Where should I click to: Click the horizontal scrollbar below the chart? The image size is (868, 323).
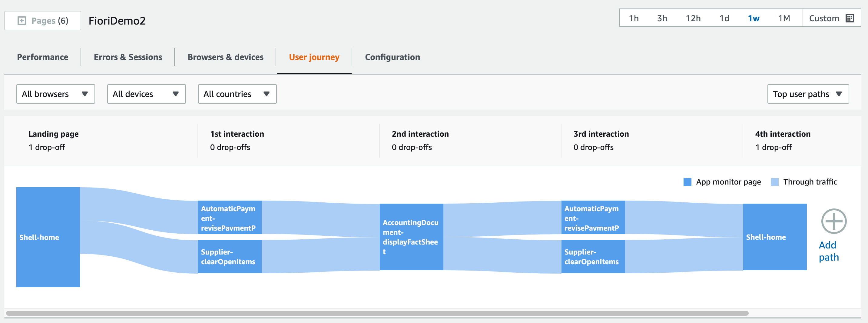pyautogui.click(x=377, y=313)
